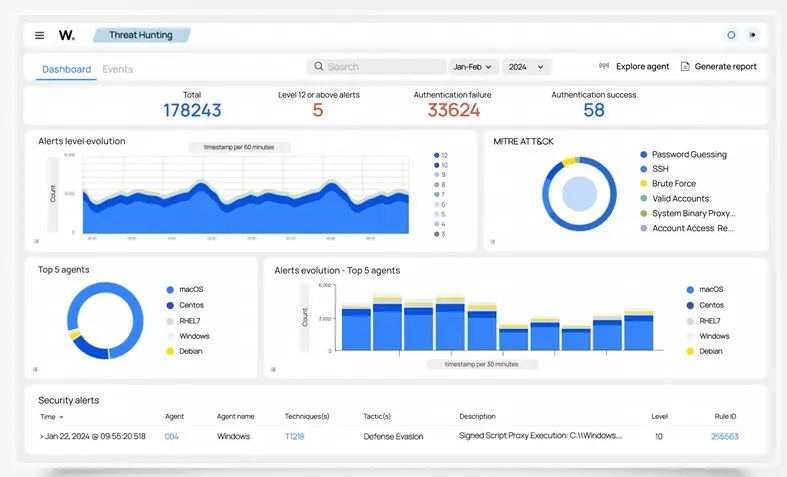The image size is (787, 477).
Task: Click the logout arrow icon in header
Action: pyautogui.click(x=752, y=35)
